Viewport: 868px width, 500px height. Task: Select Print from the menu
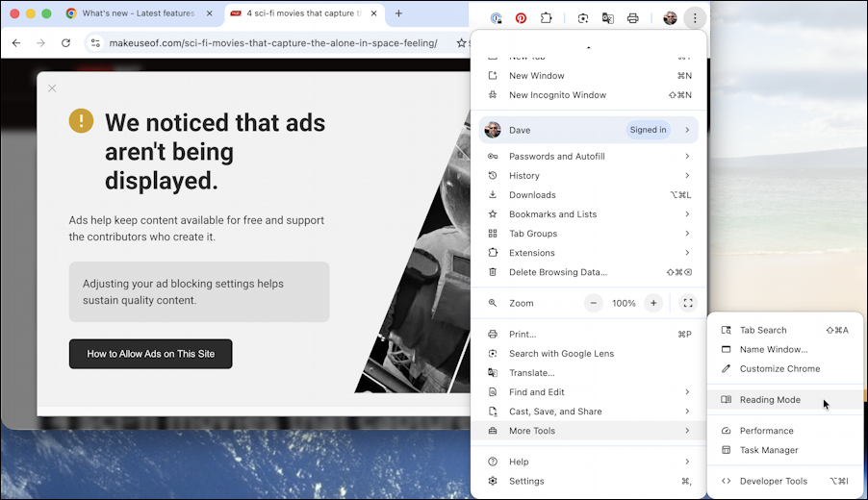coord(589,334)
